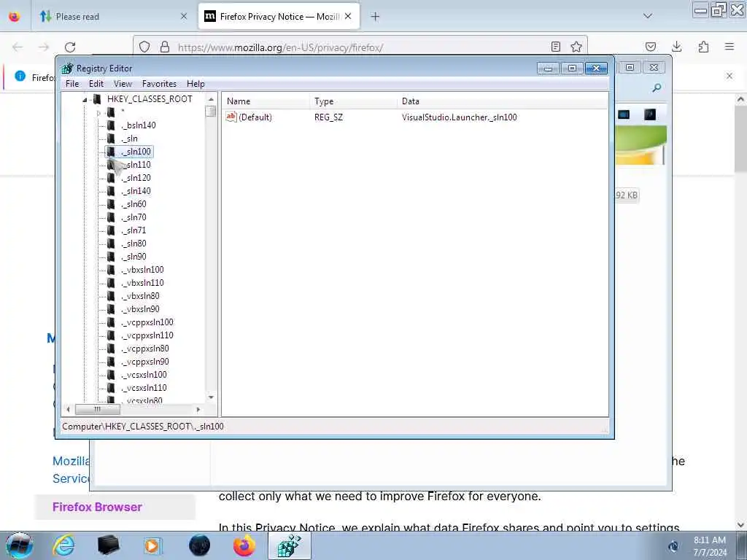The height and width of the screenshot is (560, 747).
Task: Click the tree horizontal scroll left arrow
Action: (x=68, y=409)
